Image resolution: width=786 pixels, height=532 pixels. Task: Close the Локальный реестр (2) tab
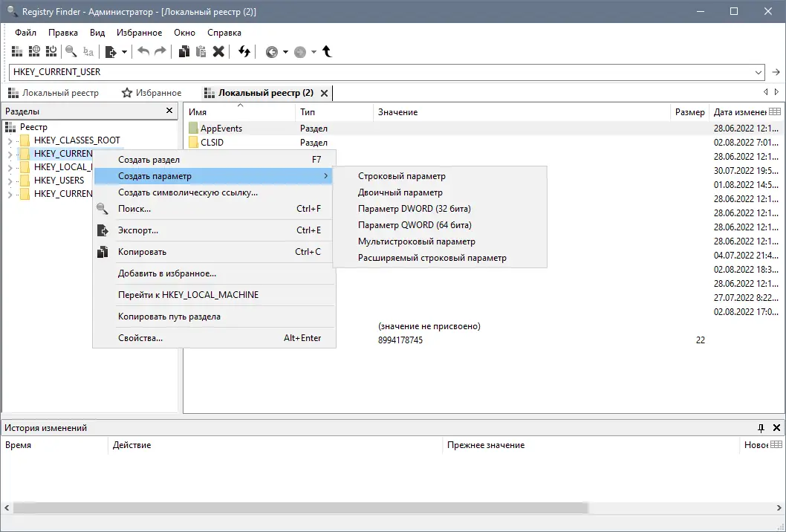pos(325,94)
